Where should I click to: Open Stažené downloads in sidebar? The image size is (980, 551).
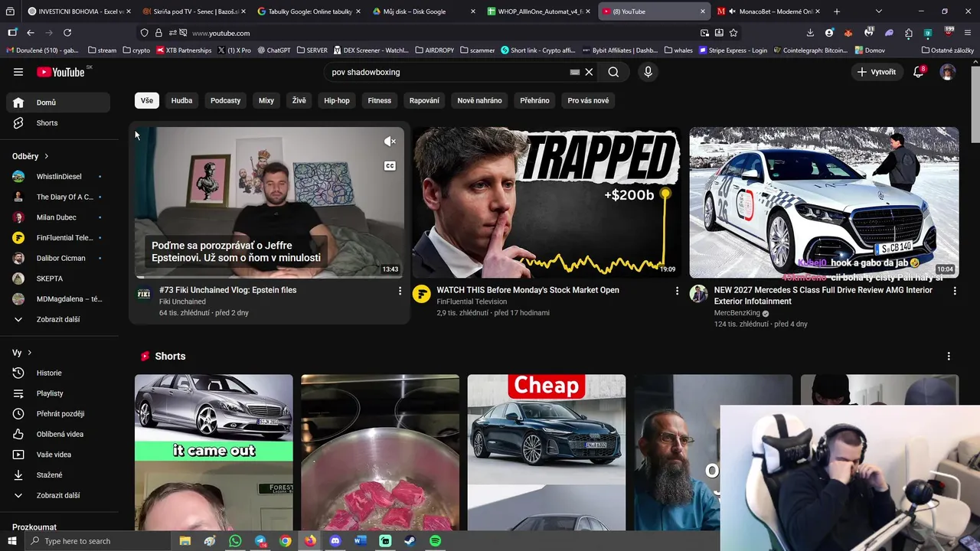tap(58, 475)
